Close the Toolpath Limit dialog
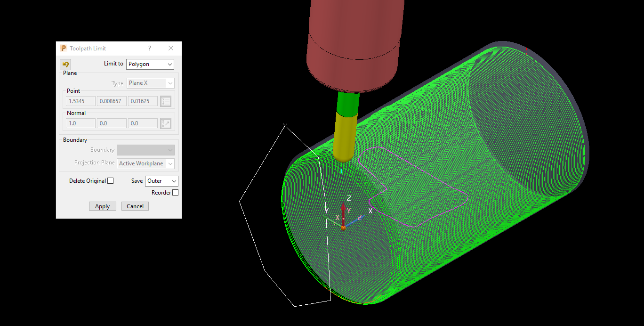The width and height of the screenshot is (644, 326). point(171,48)
